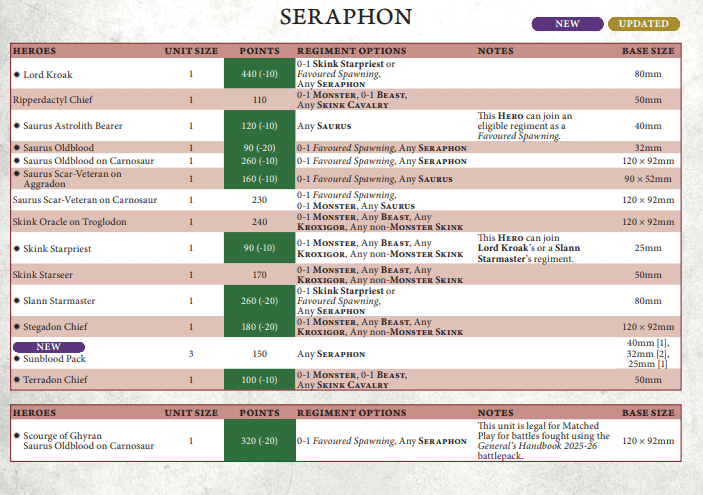
Task: Click the bullet marker beside Slann Starmaster
Action: point(17,300)
